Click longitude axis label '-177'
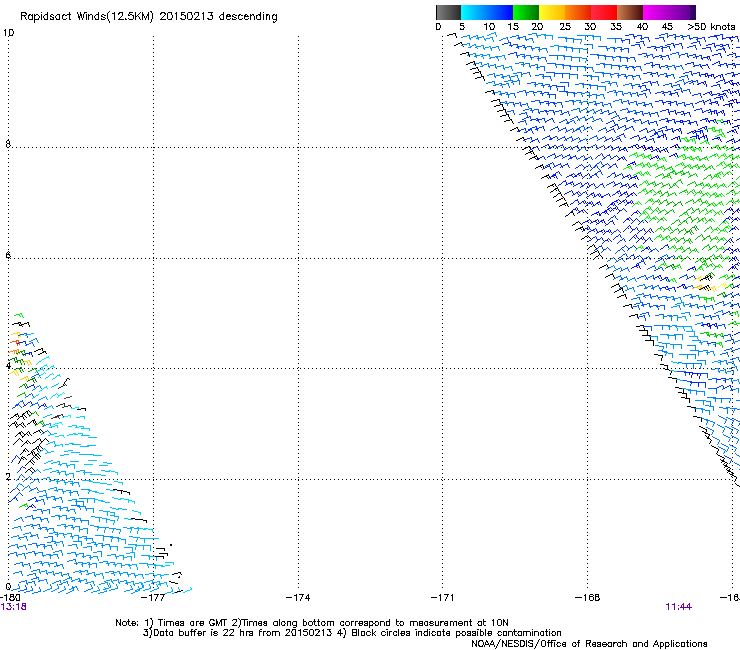The height and width of the screenshot is (650, 740). click(x=153, y=598)
